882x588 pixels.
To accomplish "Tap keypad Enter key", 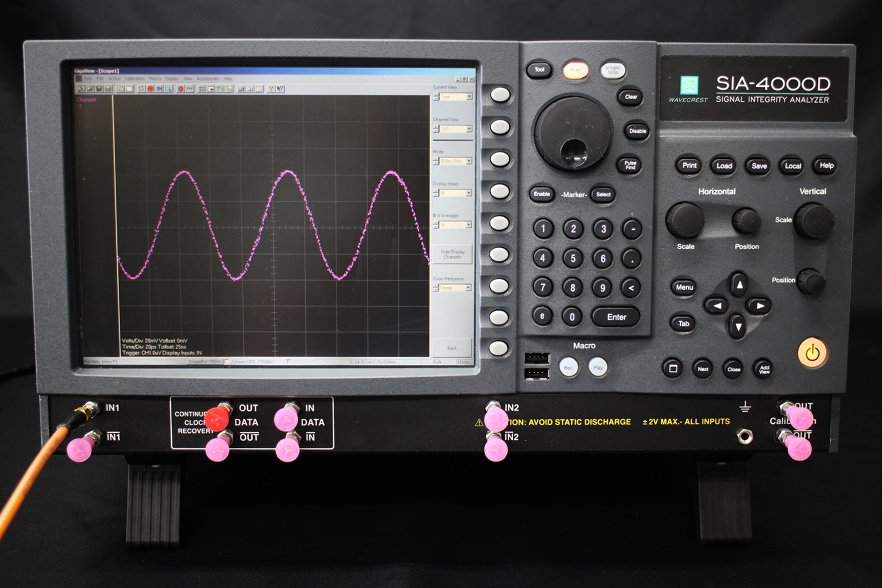I will [x=616, y=317].
